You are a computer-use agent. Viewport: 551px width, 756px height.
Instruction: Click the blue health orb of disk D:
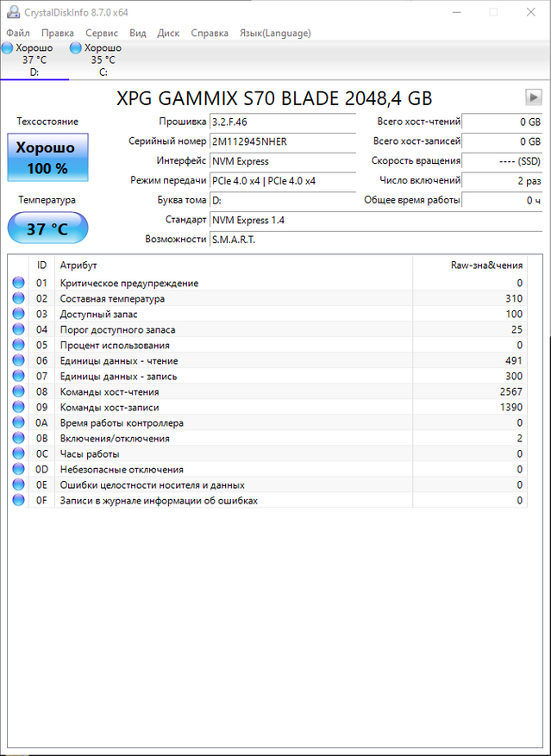(x=7, y=47)
